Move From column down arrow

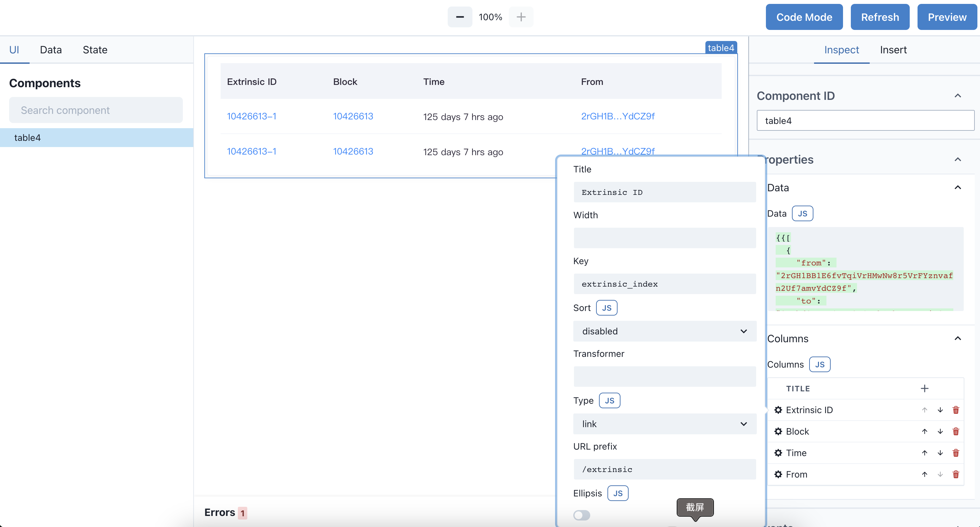point(940,474)
